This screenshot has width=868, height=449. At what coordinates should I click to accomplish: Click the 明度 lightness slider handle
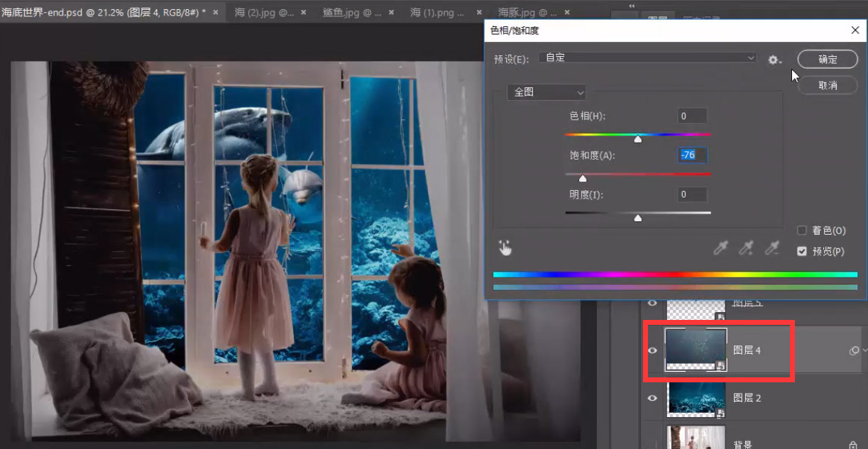click(638, 218)
